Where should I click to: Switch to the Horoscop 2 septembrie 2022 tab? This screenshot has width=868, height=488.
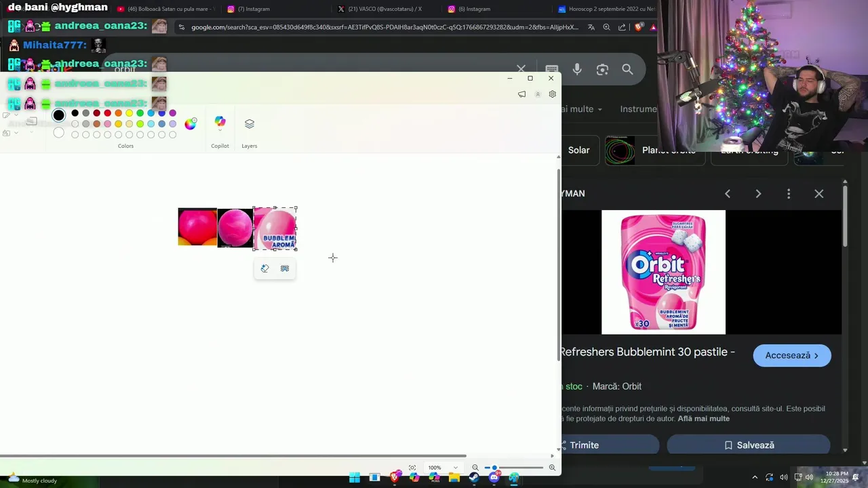606,9
